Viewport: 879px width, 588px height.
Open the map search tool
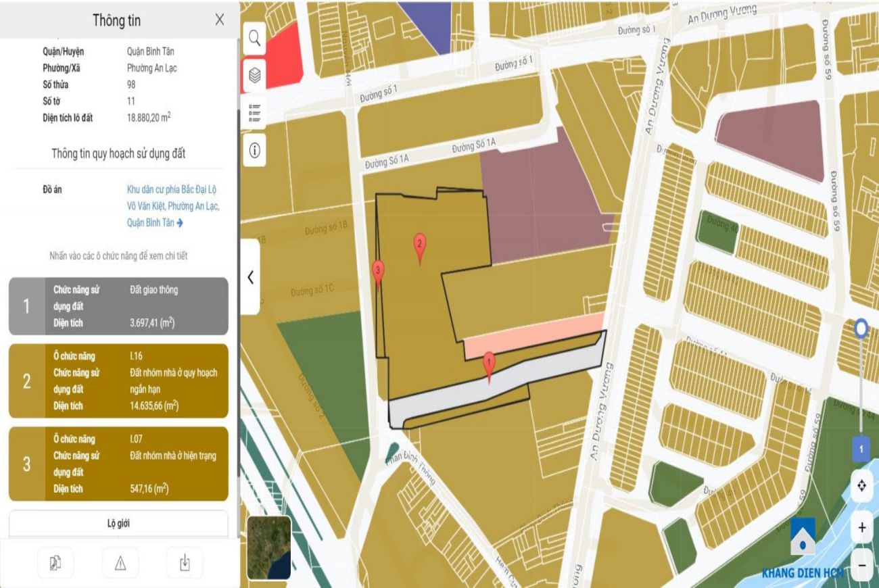(x=255, y=38)
